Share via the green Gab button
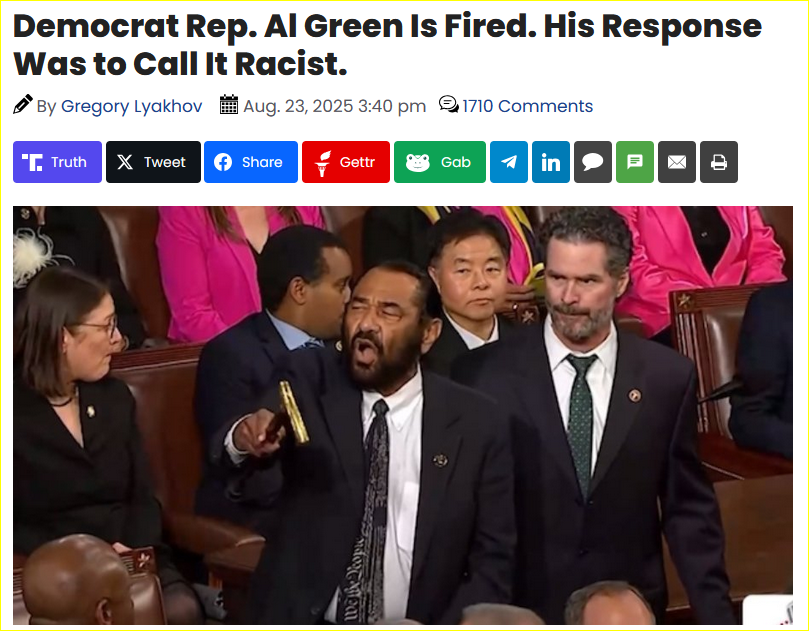809x631 pixels. 440,162
